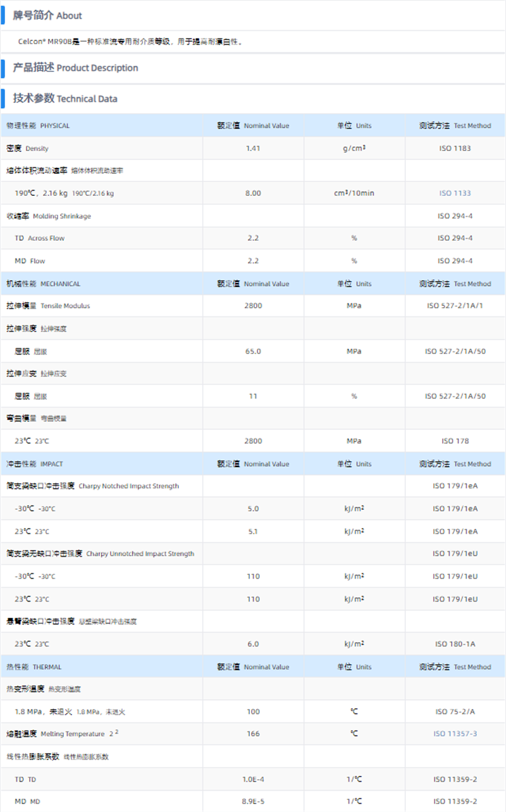Click the Tensile Modulus row label

(48, 306)
